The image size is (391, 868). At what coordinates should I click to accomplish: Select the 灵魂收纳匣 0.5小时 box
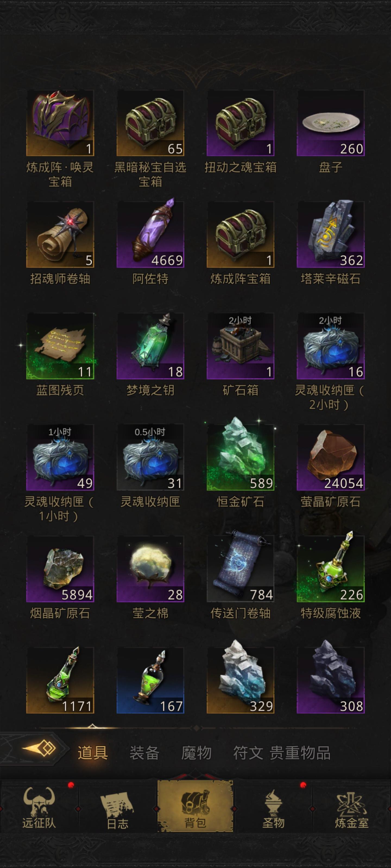click(x=150, y=457)
